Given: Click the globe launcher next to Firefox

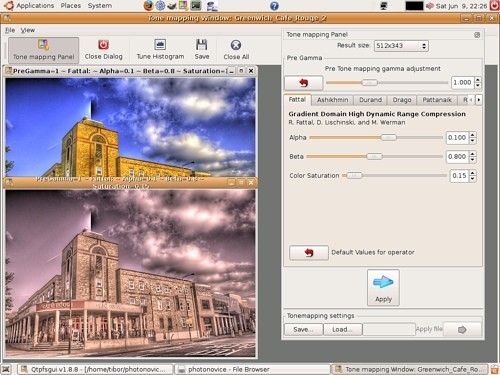Looking at the screenshot, I should (161, 6).
